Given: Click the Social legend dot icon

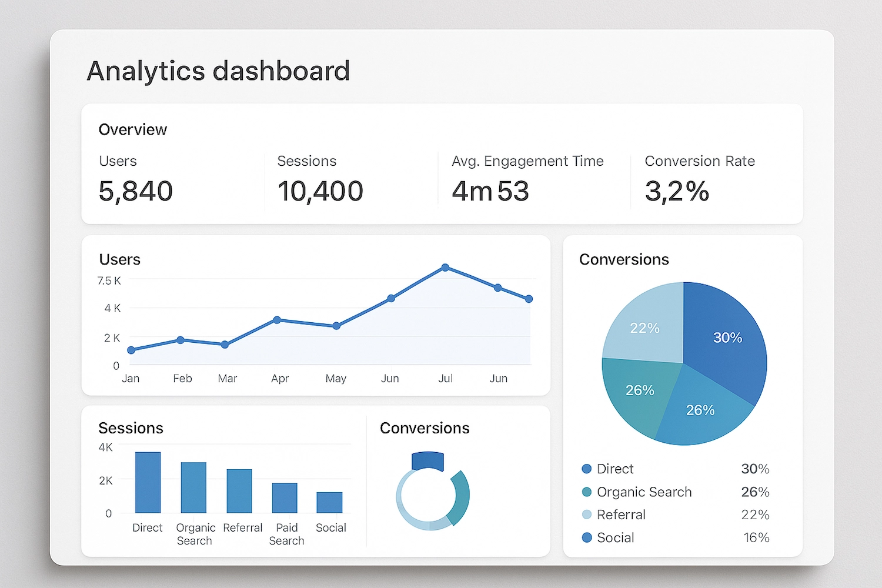Looking at the screenshot, I should pos(586,537).
